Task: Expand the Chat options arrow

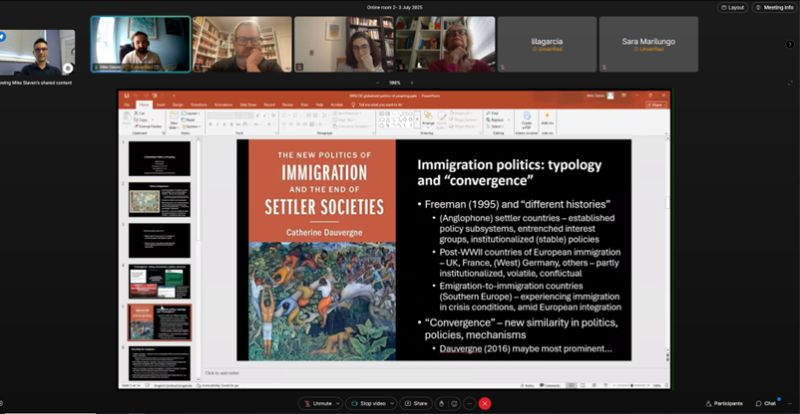Action: point(783,403)
